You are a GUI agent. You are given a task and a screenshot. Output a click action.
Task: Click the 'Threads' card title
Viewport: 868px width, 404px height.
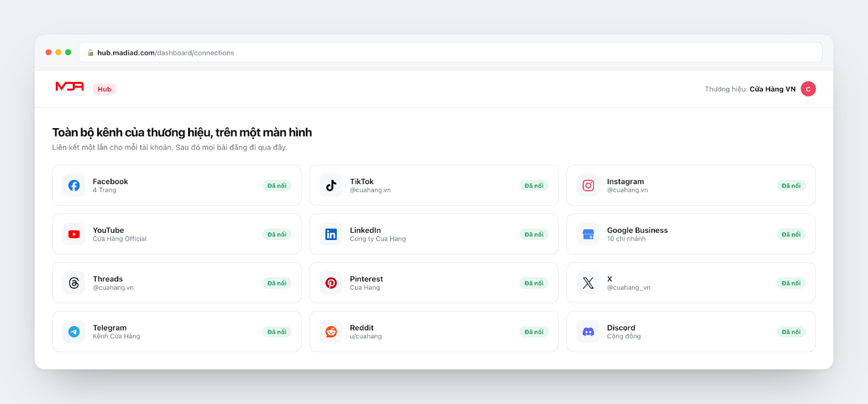pyautogui.click(x=108, y=279)
